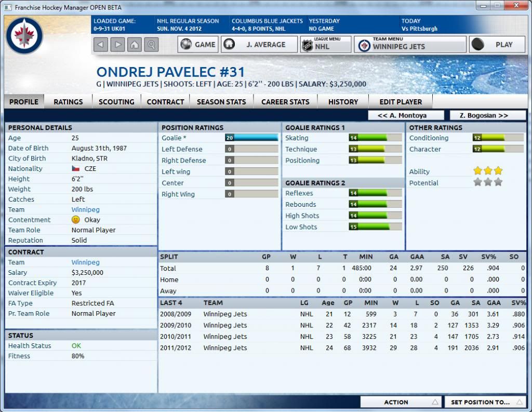Click the Restricted FA value
Image resolution: width=532 pixels, height=412 pixels.
(92, 303)
